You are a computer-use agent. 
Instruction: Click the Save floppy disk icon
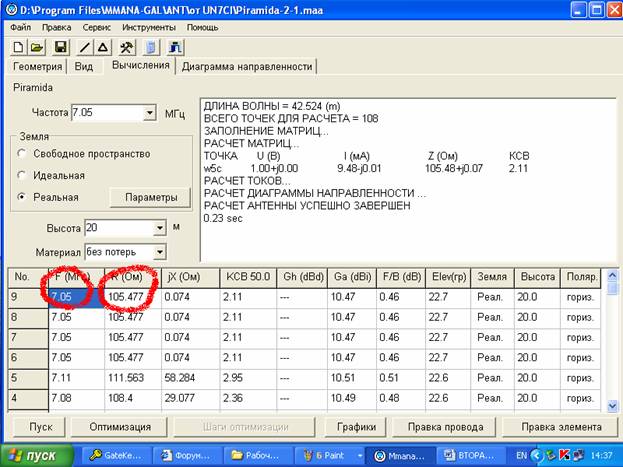[60, 47]
